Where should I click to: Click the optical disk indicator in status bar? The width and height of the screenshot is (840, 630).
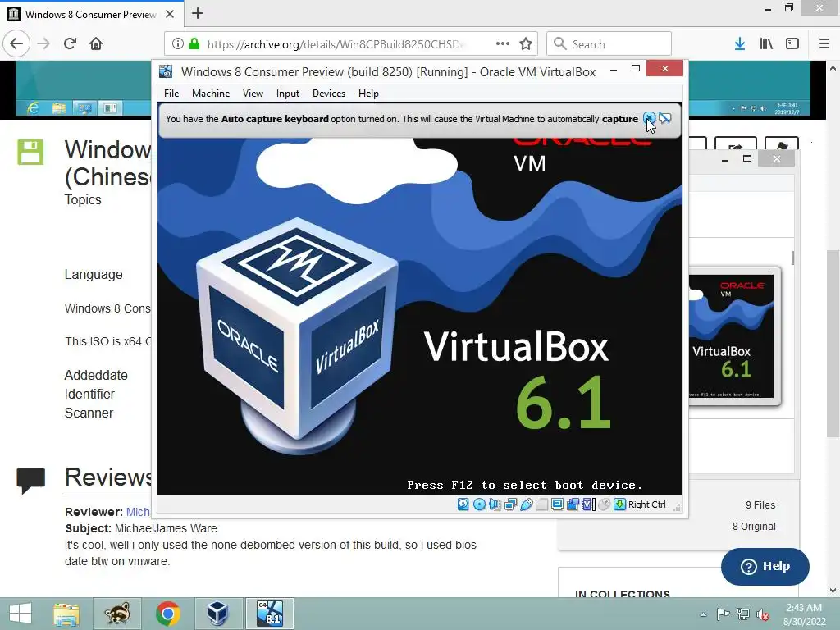tap(479, 504)
